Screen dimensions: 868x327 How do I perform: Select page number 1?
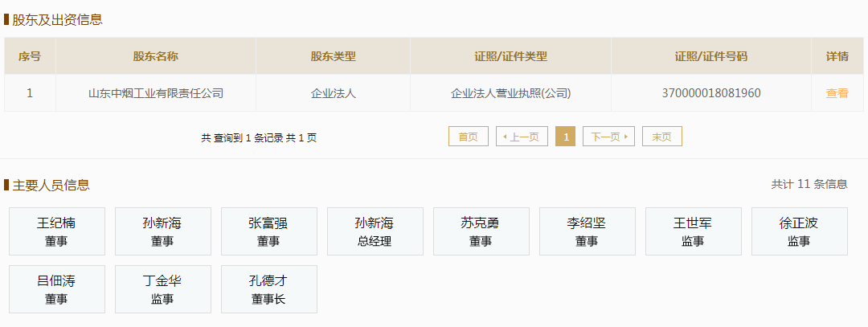(x=565, y=137)
